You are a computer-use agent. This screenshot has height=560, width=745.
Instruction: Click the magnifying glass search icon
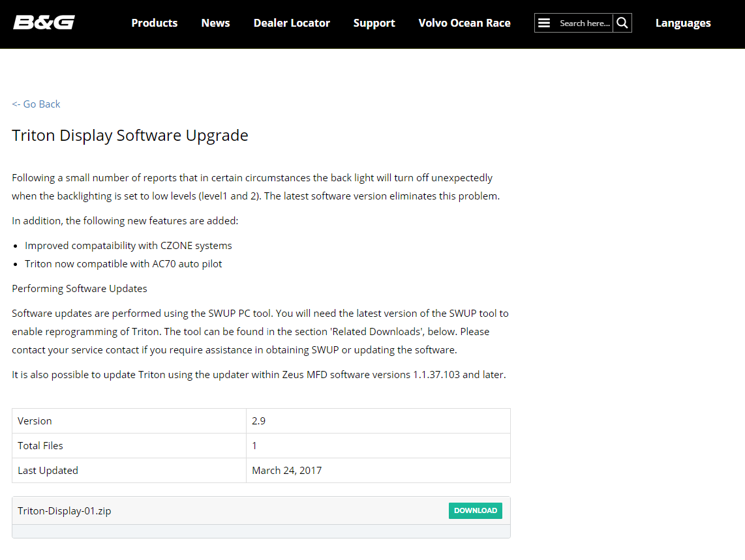(x=622, y=23)
